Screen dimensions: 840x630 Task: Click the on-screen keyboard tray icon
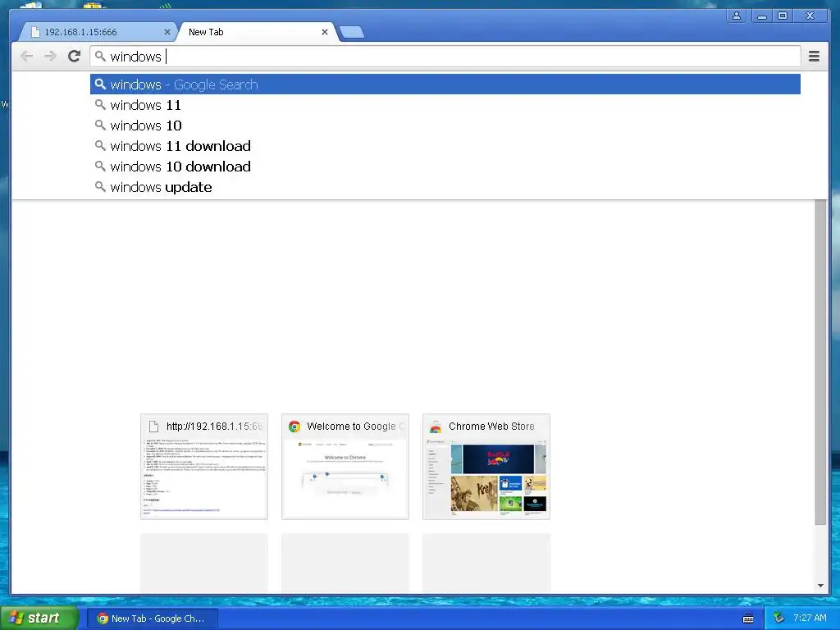(748, 619)
